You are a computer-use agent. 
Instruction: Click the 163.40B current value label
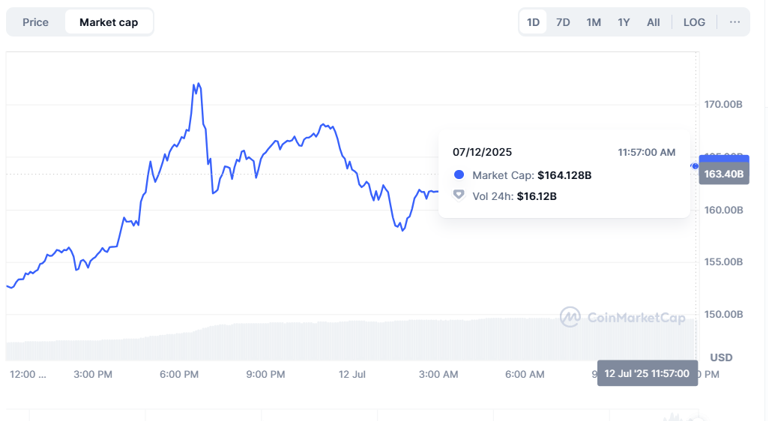[724, 174]
